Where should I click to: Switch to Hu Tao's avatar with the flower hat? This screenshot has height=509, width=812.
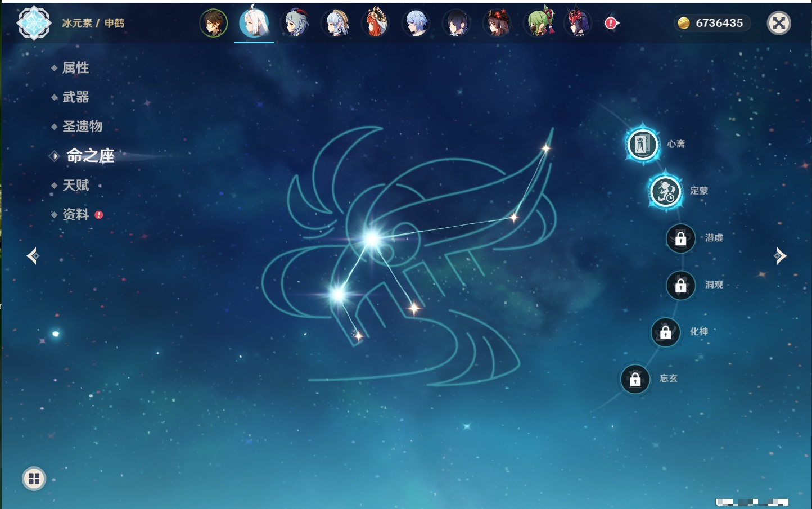[x=498, y=23]
